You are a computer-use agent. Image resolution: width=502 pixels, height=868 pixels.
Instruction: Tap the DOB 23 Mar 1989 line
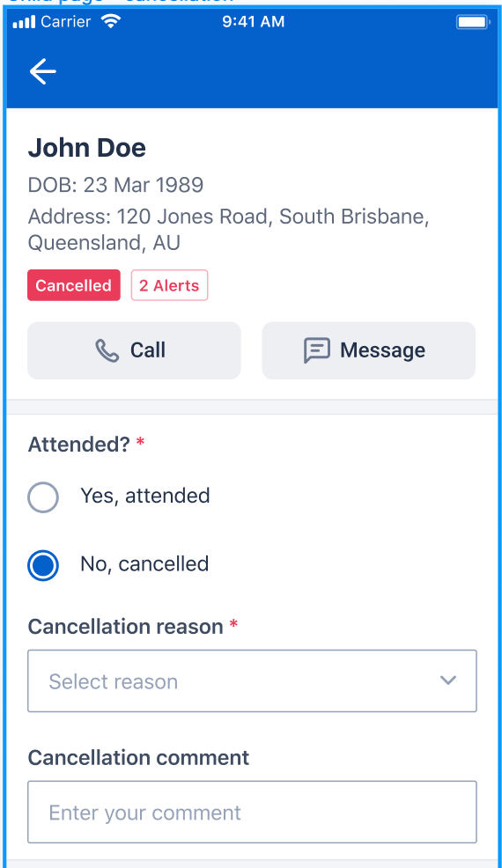[115, 185]
